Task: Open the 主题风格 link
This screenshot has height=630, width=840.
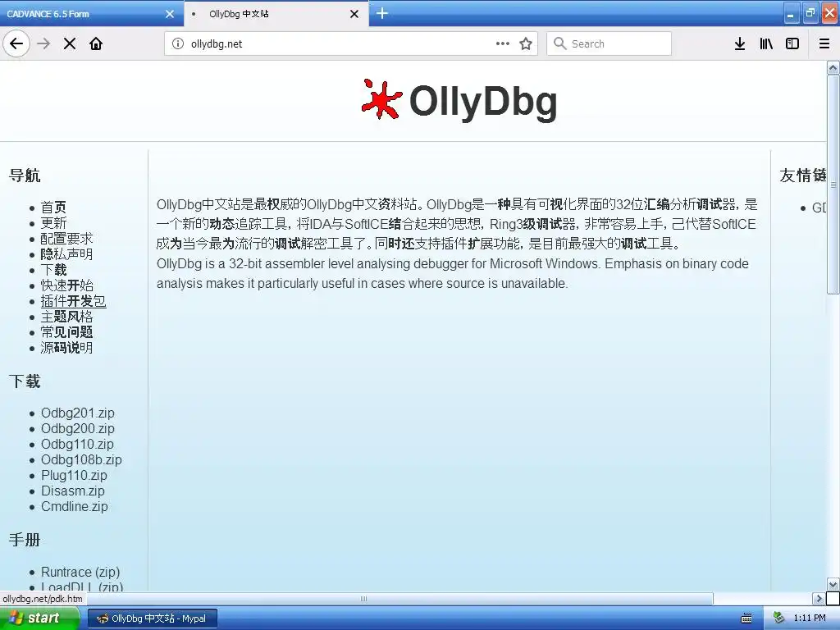Action: click(67, 317)
